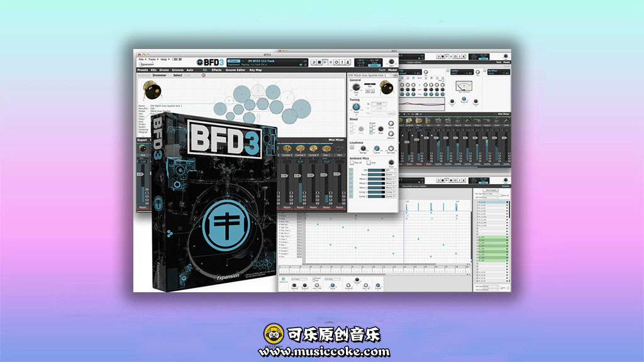The image size is (644, 362).
Task: Tick the Auto Fill checkbox in the Palette
Action: 501,196
